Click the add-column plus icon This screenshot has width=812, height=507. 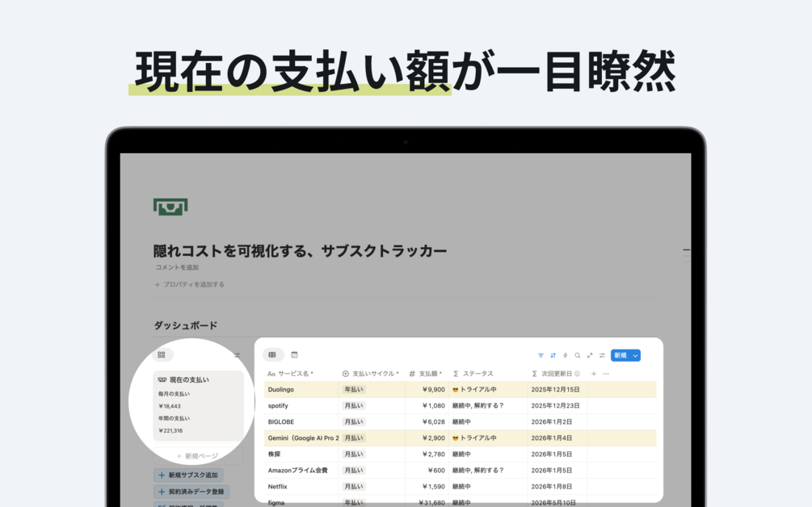(594, 374)
